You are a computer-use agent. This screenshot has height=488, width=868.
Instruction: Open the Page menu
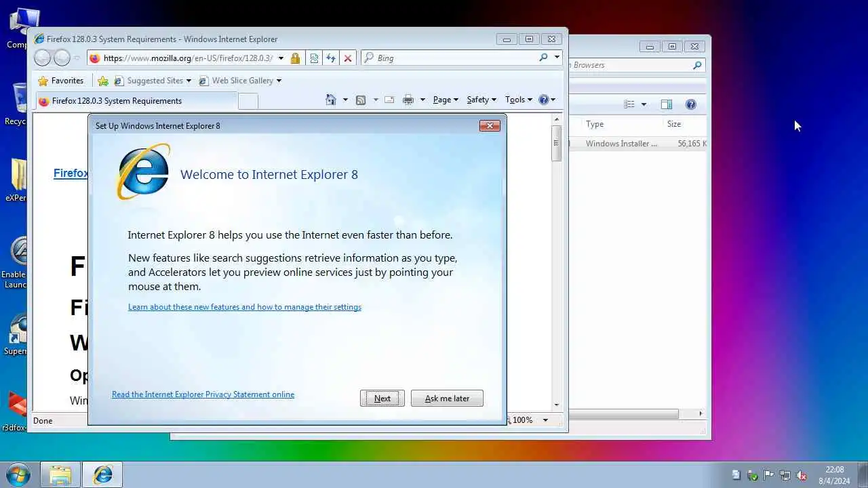coord(446,100)
